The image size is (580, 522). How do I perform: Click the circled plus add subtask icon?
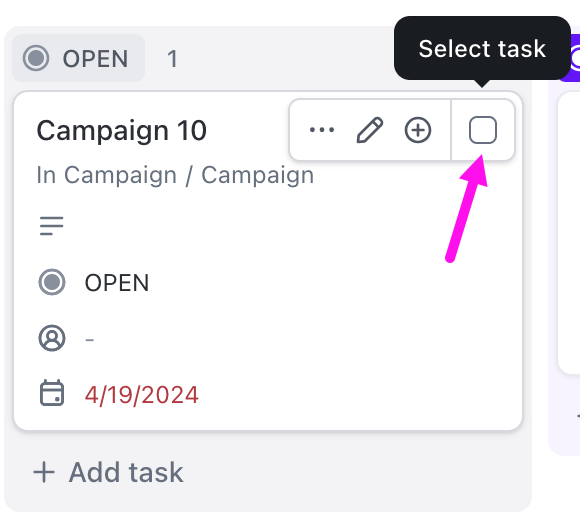click(x=418, y=130)
